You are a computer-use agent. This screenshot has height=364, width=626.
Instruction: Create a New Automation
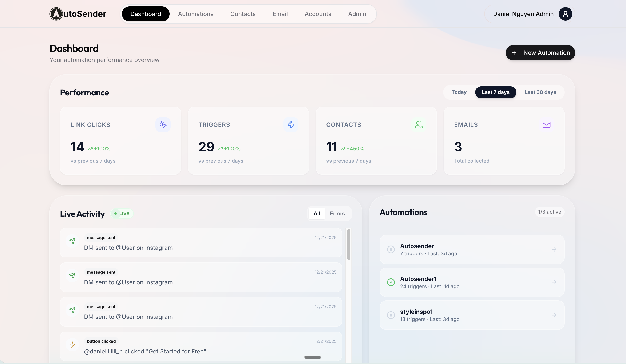coord(540,53)
